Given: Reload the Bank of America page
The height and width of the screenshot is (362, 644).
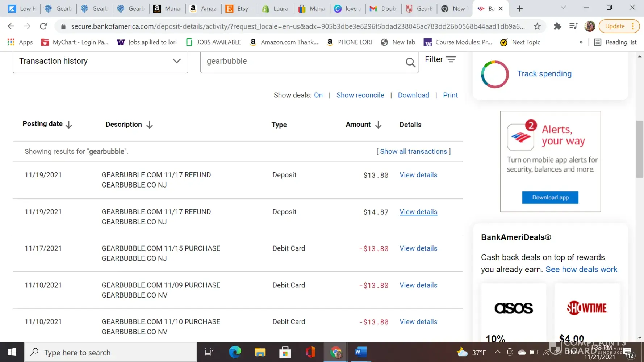Looking at the screenshot, I should (43, 26).
